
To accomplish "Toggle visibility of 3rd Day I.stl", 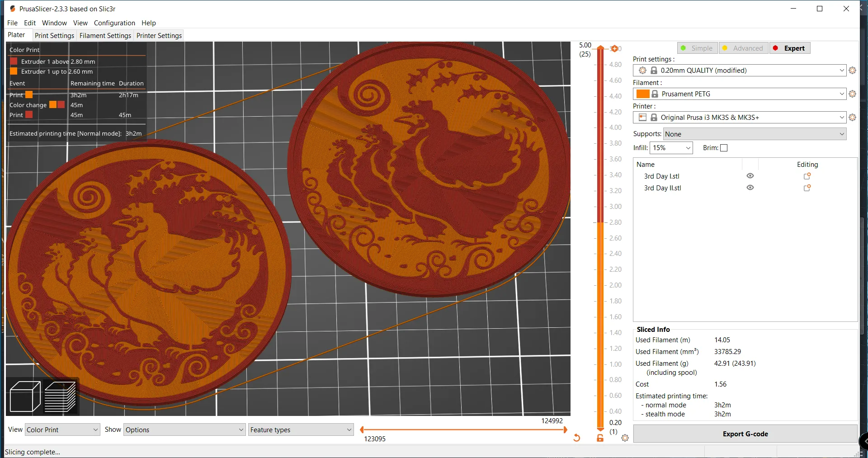I will pyautogui.click(x=750, y=176).
